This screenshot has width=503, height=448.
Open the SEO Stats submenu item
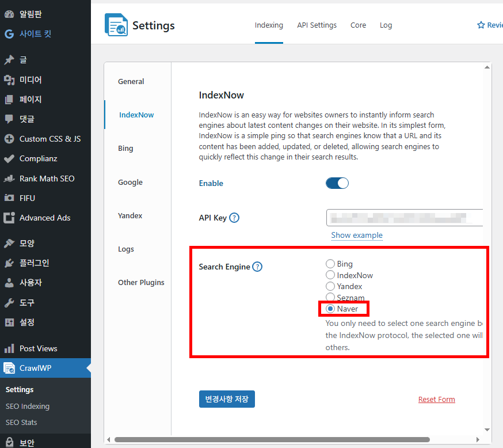click(x=21, y=422)
